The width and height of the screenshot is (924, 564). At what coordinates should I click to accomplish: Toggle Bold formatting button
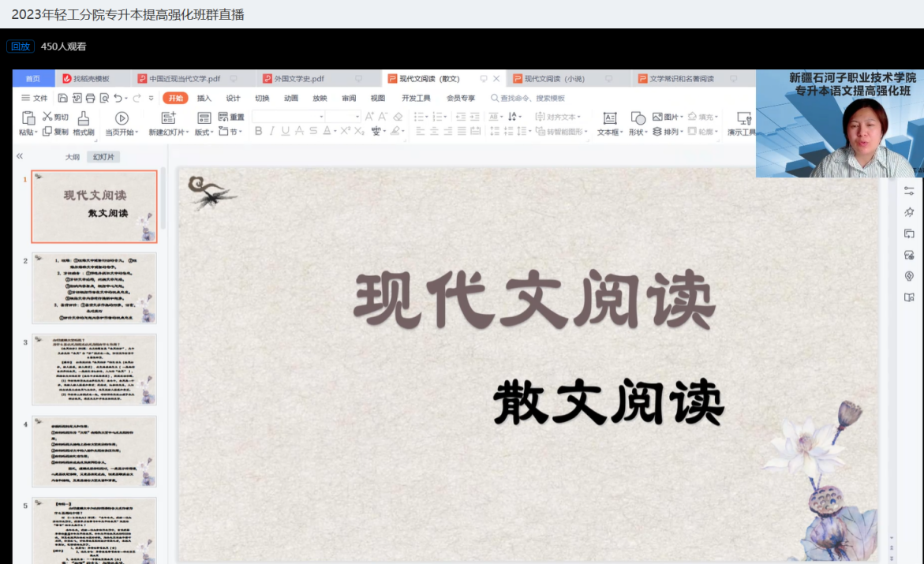pyautogui.click(x=259, y=131)
